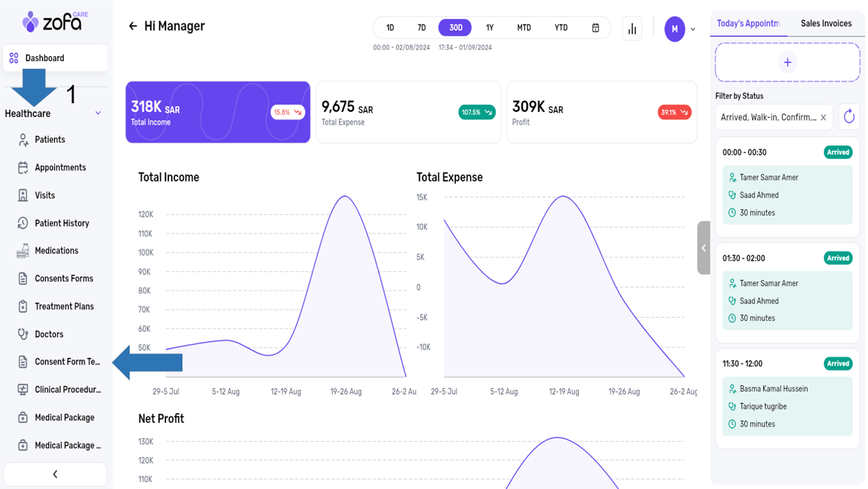Open the user profile M dropdown
Viewport: 868px width, 489px height.
point(680,29)
